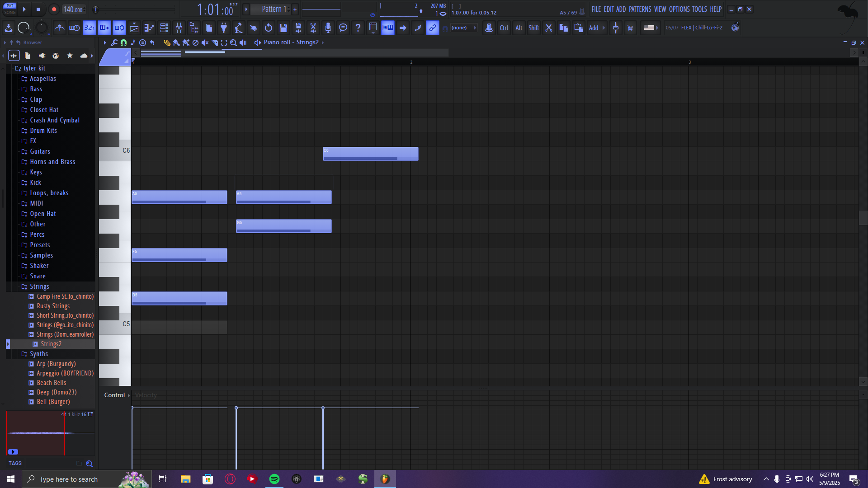This screenshot has height=488, width=868.
Task: Open the mixer window icon
Action: pos(179,28)
